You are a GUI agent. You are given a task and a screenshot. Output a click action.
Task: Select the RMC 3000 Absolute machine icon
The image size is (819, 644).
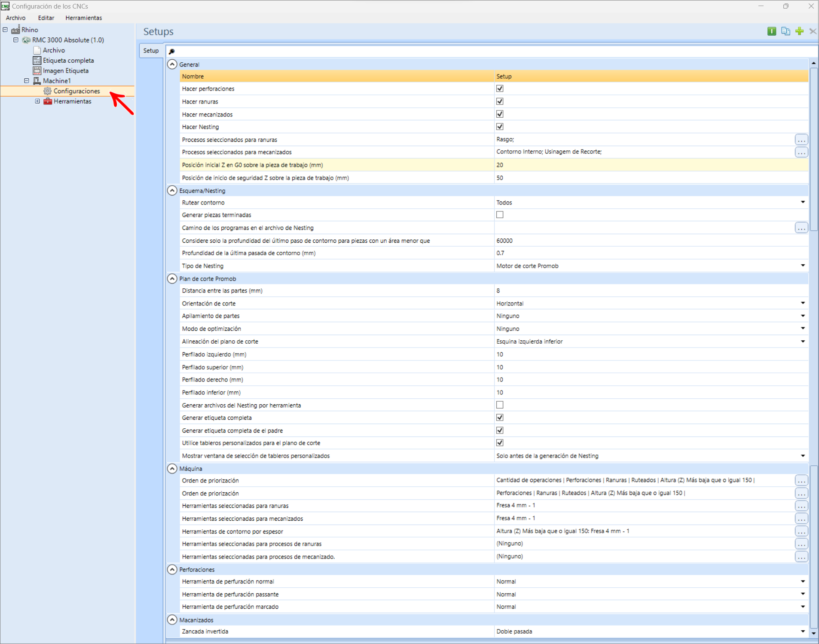click(26, 40)
